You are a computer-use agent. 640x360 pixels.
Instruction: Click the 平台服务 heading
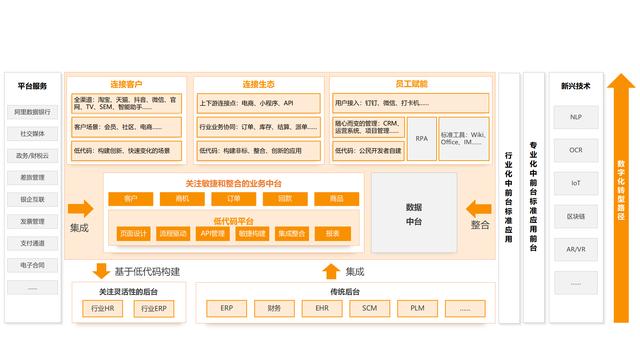pyautogui.click(x=32, y=86)
